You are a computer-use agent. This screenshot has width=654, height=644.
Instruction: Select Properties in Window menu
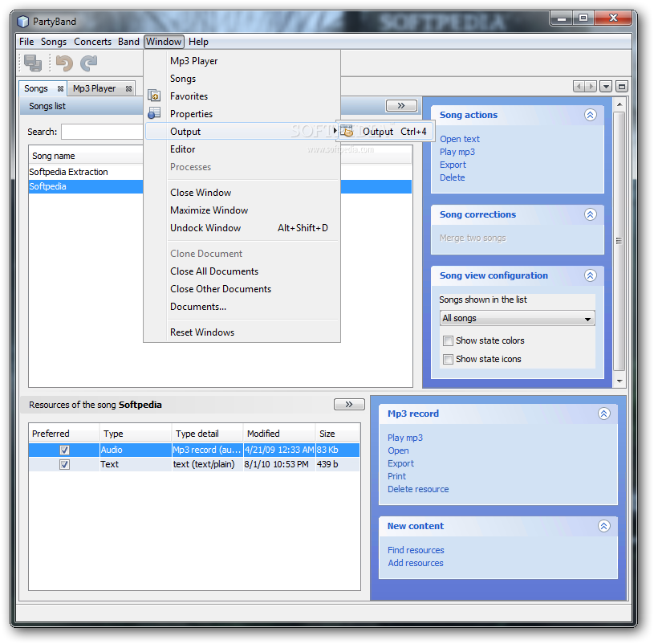(242, 113)
